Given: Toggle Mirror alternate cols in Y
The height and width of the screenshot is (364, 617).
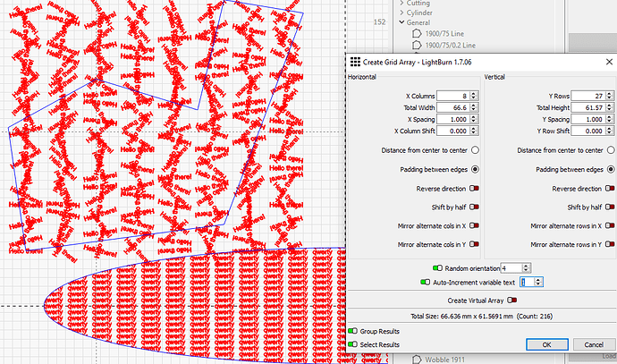Looking at the screenshot, I should 474,244.
